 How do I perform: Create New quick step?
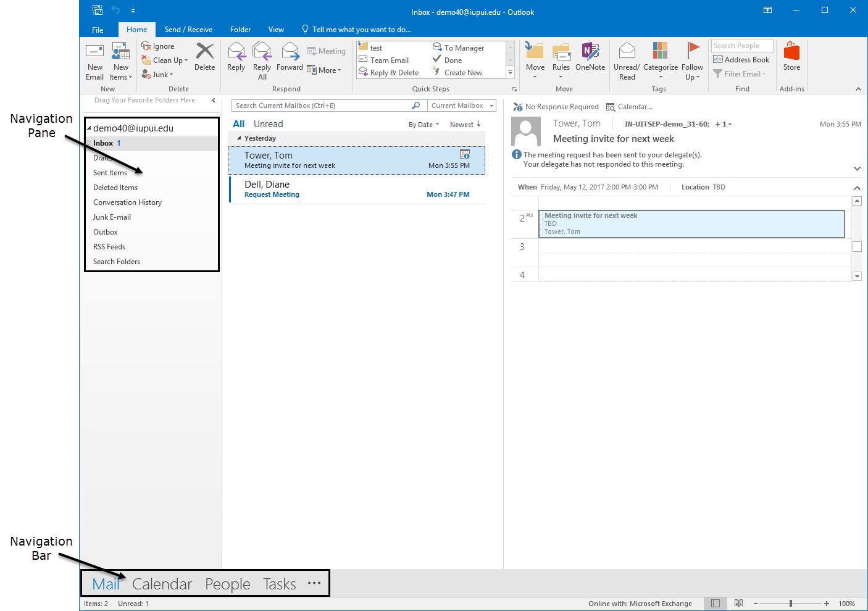(457, 72)
